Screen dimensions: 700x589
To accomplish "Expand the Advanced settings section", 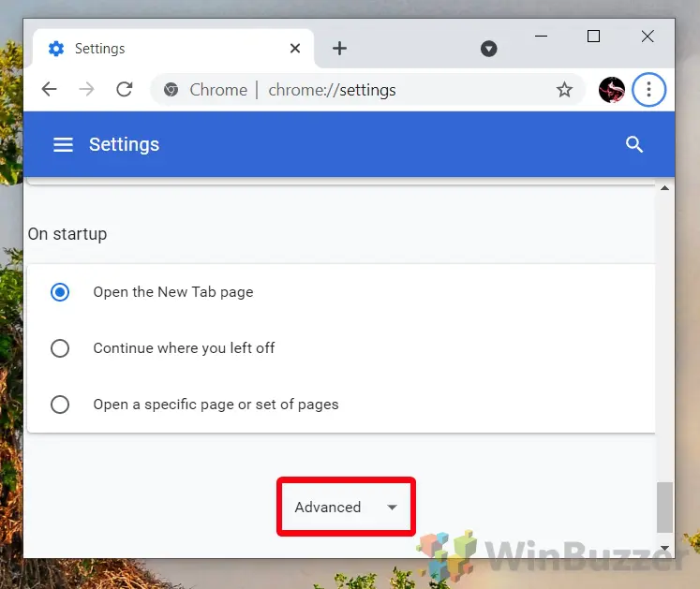I will click(x=328, y=508).
